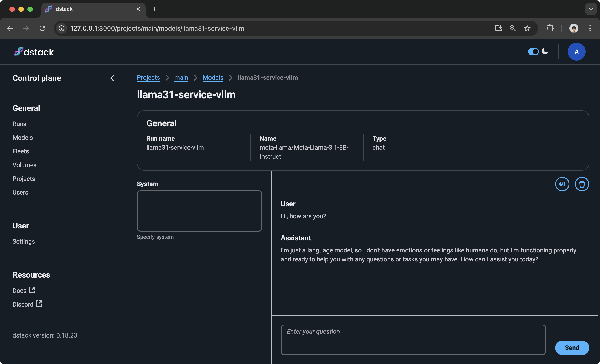Click the Type value chat
The height and width of the screenshot is (364, 600).
378,147
